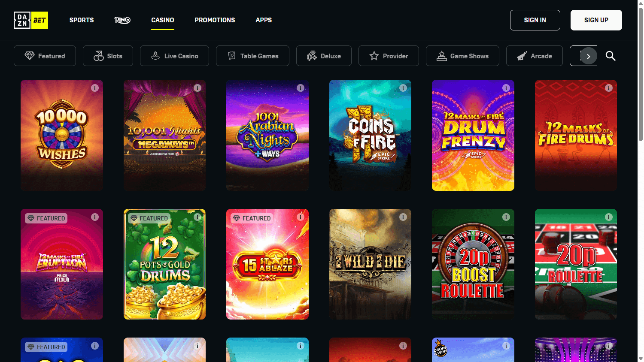This screenshot has width=644, height=362.
Task: Open info icon on 20p Boost Roulette
Action: tap(506, 217)
